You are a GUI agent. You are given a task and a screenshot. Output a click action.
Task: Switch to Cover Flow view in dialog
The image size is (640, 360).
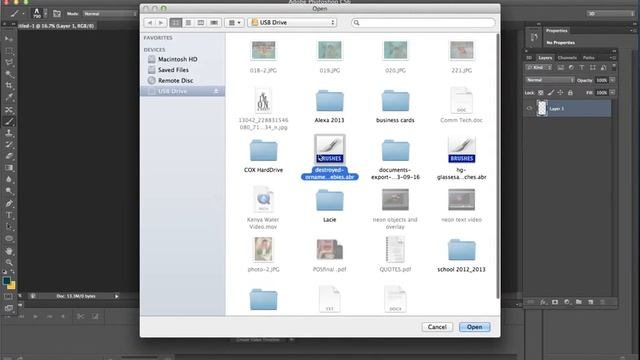point(214,23)
